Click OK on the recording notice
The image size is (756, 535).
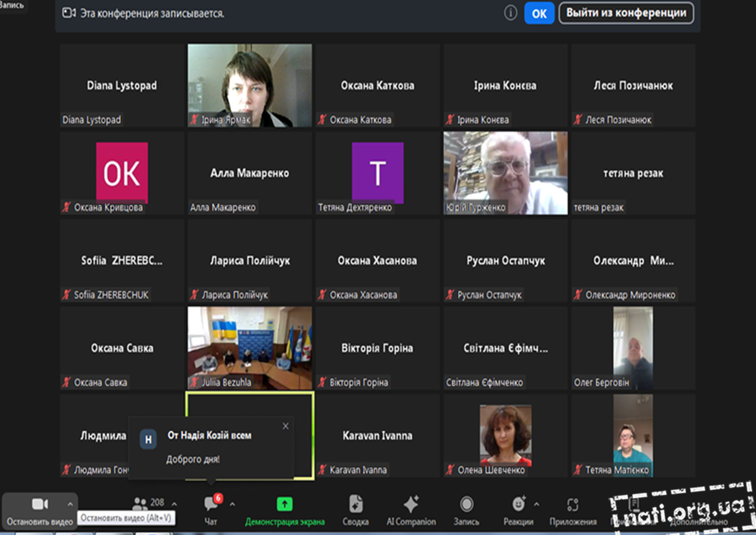(539, 13)
